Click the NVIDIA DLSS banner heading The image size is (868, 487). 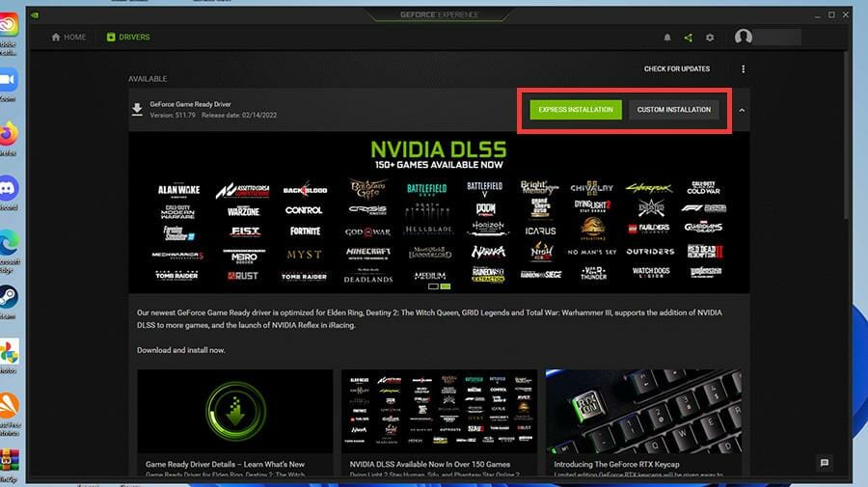point(439,149)
